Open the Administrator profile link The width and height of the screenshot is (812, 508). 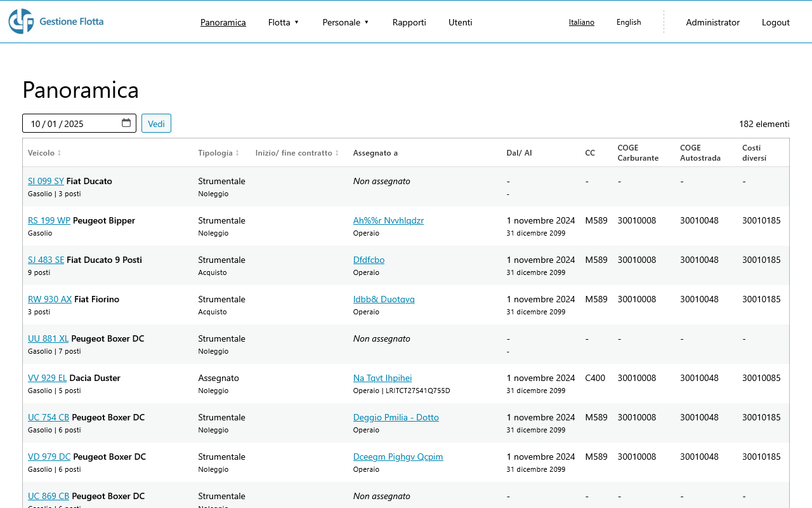click(x=713, y=22)
